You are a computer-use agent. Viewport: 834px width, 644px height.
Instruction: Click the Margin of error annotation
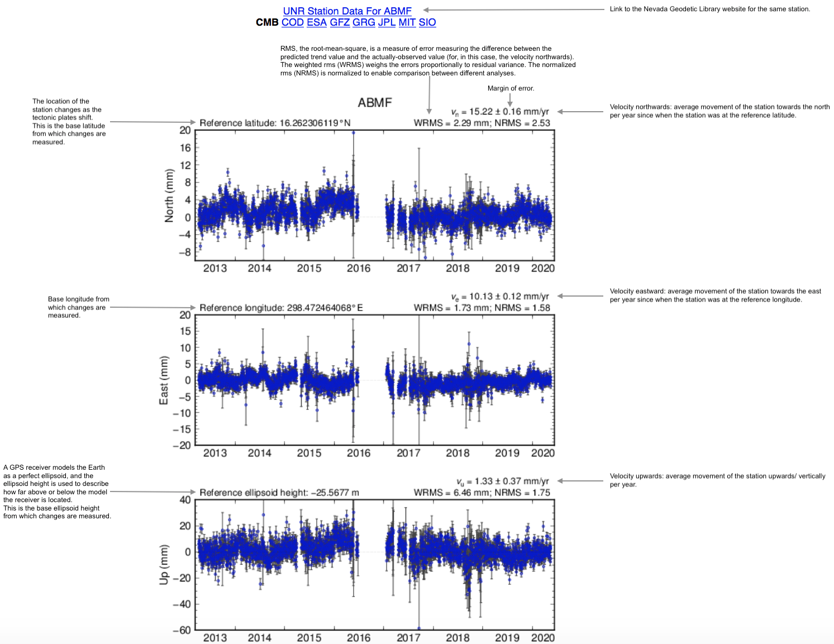point(511,88)
